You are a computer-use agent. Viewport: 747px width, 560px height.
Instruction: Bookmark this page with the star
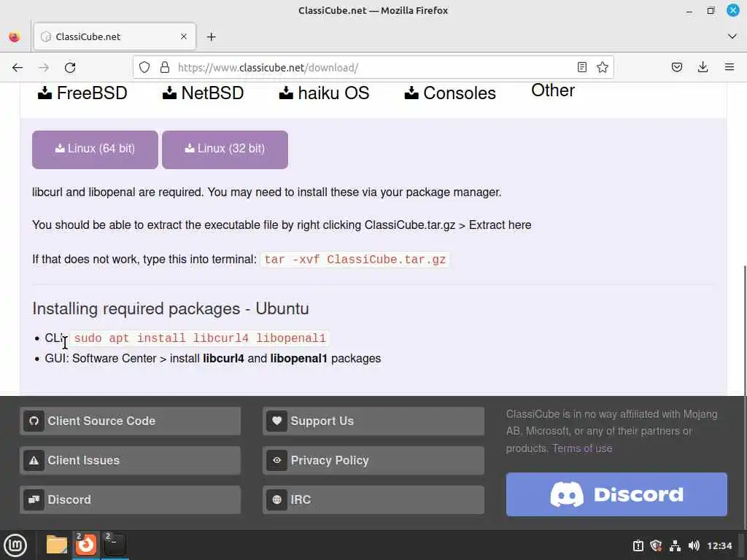point(602,67)
